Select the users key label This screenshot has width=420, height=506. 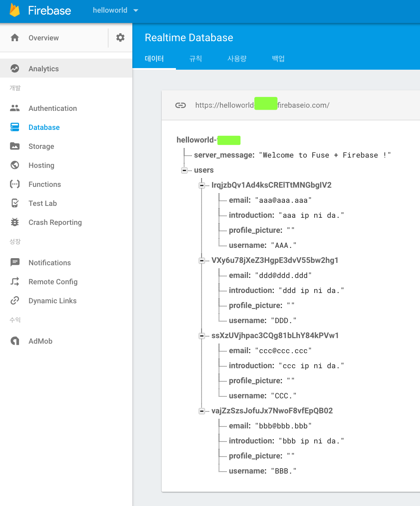(204, 170)
